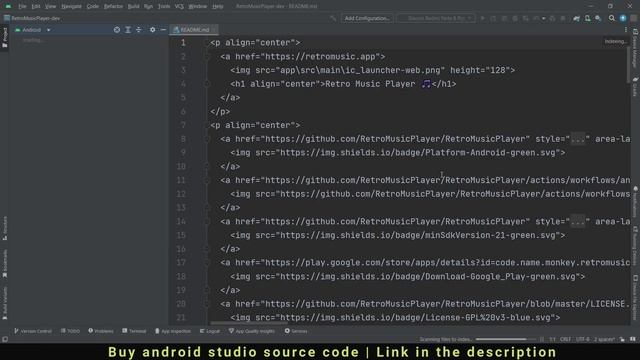Click the lock read-only status bar icon
This screenshot has height=360, width=640.
tap(622, 339)
